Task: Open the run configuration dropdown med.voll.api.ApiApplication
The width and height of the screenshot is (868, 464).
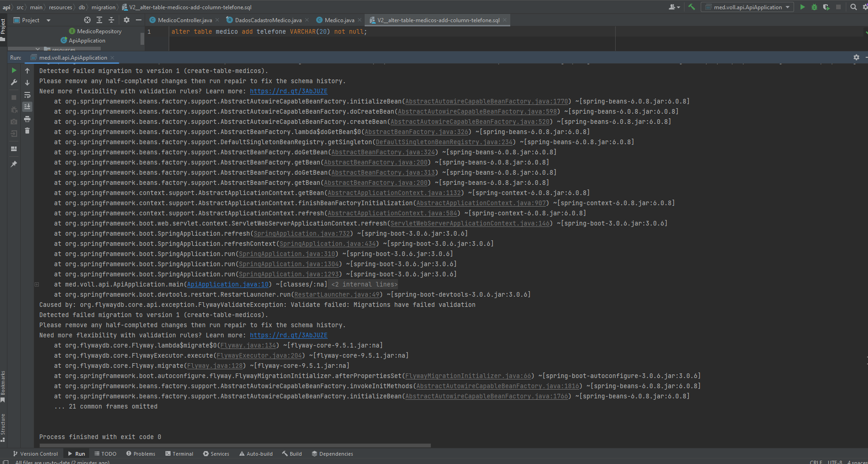Action: click(747, 7)
